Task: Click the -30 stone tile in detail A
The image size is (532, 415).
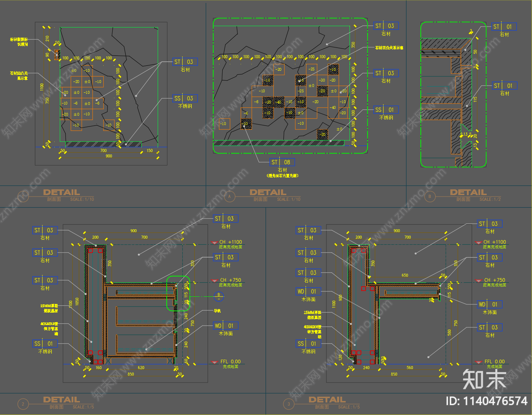Action: click(x=322, y=80)
